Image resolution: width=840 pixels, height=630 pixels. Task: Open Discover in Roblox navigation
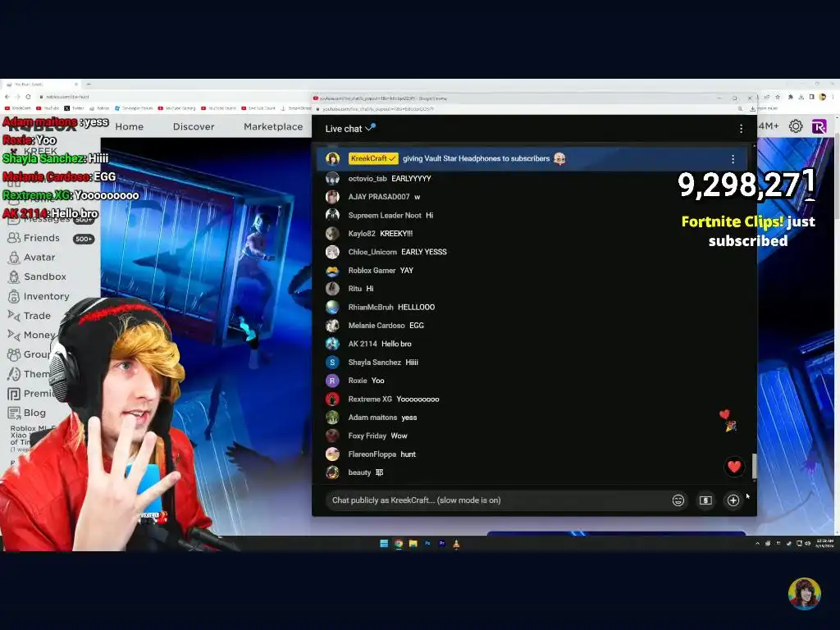pyautogui.click(x=194, y=126)
